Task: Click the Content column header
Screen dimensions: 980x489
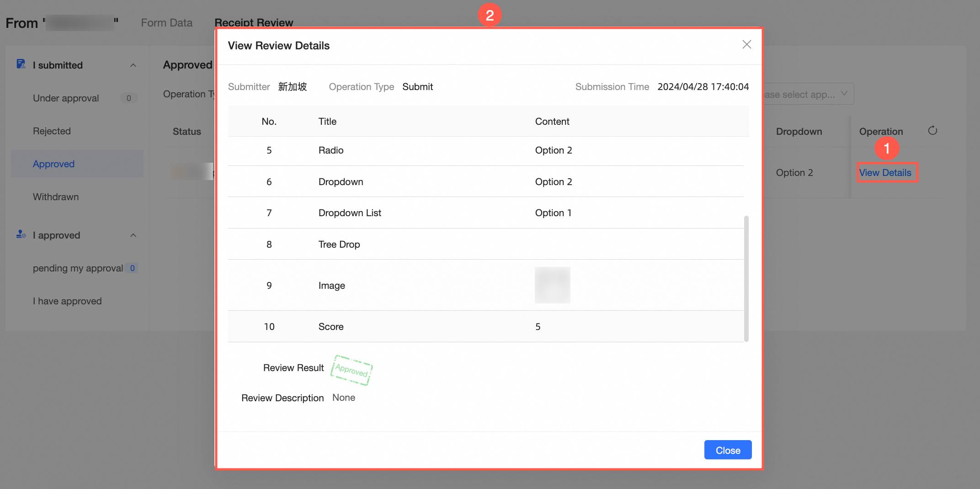Action: pyautogui.click(x=552, y=122)
